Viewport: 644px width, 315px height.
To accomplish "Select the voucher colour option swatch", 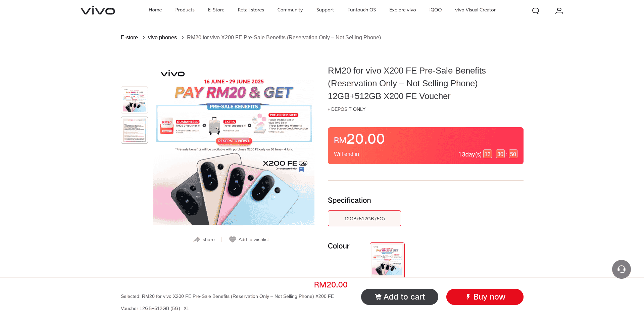I will coord(387,260).
